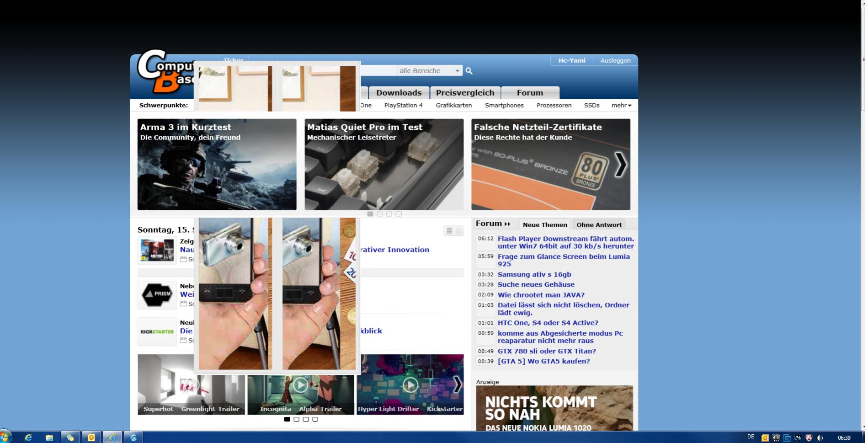Open forum thread '[GTA 5] Wo GTA5 kaufen?'
Screen dimensions: 868x443
(x=544, y=361)
